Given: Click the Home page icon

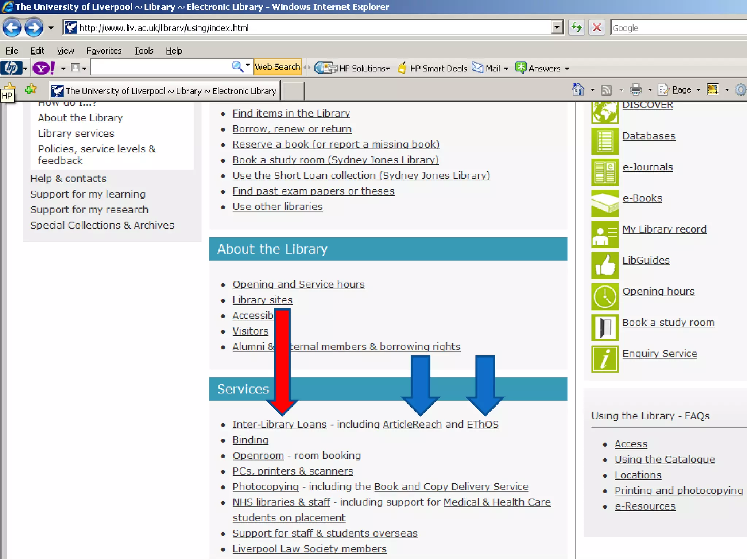Looking at the screenshot, I should (x=578, y=90).
